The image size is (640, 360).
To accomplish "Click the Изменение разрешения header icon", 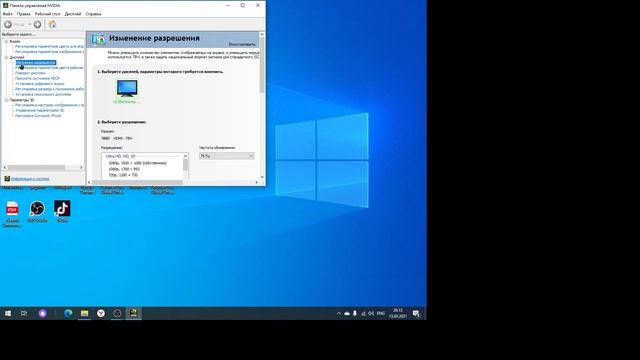I will 98,40.
